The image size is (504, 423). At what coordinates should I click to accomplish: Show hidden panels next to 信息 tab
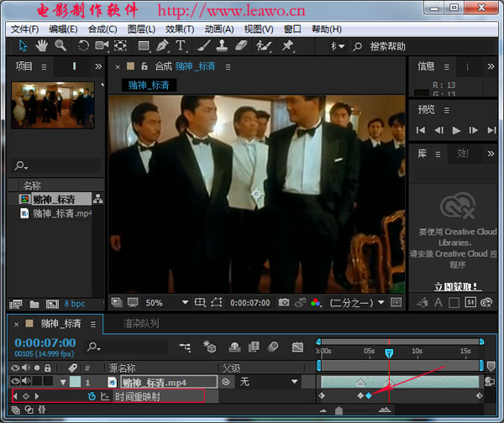[x=491, y=66]
